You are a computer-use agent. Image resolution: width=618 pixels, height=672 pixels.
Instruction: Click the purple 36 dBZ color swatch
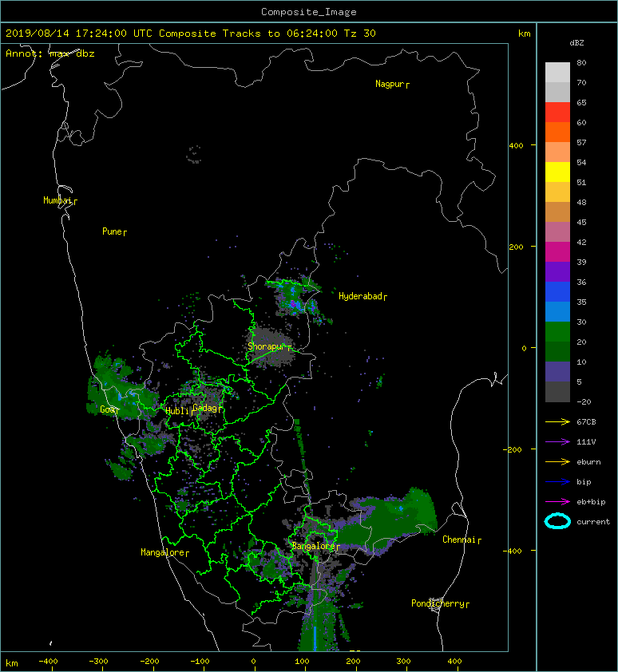tap(557, 271)
